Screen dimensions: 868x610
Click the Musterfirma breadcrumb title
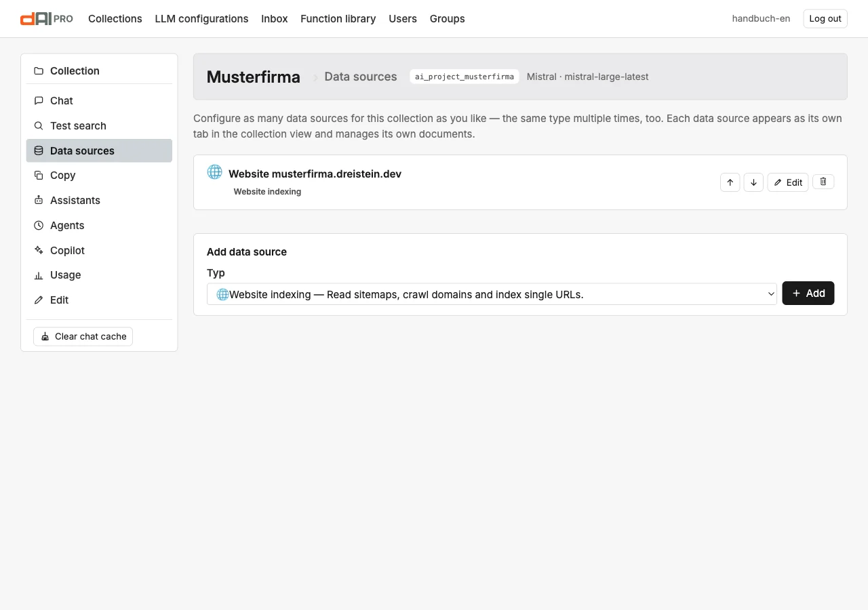point(254,77)
